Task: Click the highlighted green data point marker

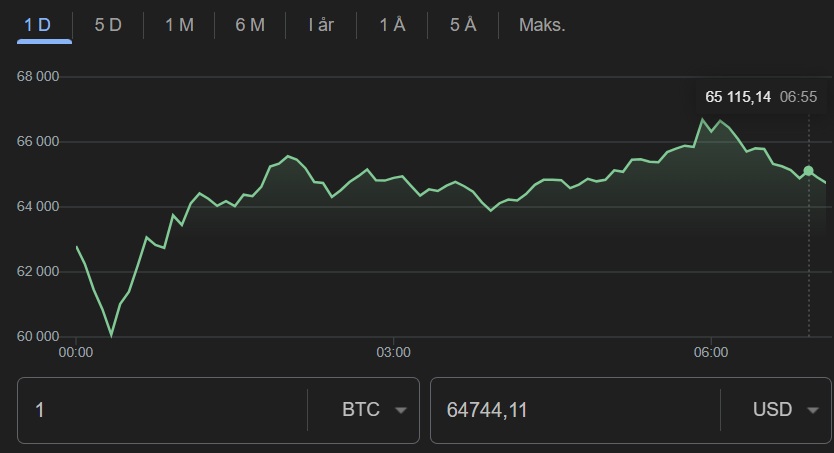Action: click(x=808, y=171)
